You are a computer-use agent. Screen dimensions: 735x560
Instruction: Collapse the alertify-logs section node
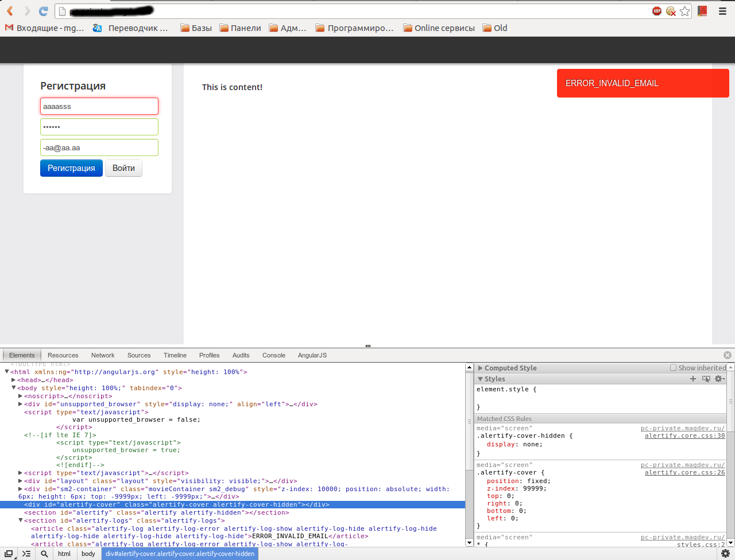pyautogui.click(x=21, y=520)
